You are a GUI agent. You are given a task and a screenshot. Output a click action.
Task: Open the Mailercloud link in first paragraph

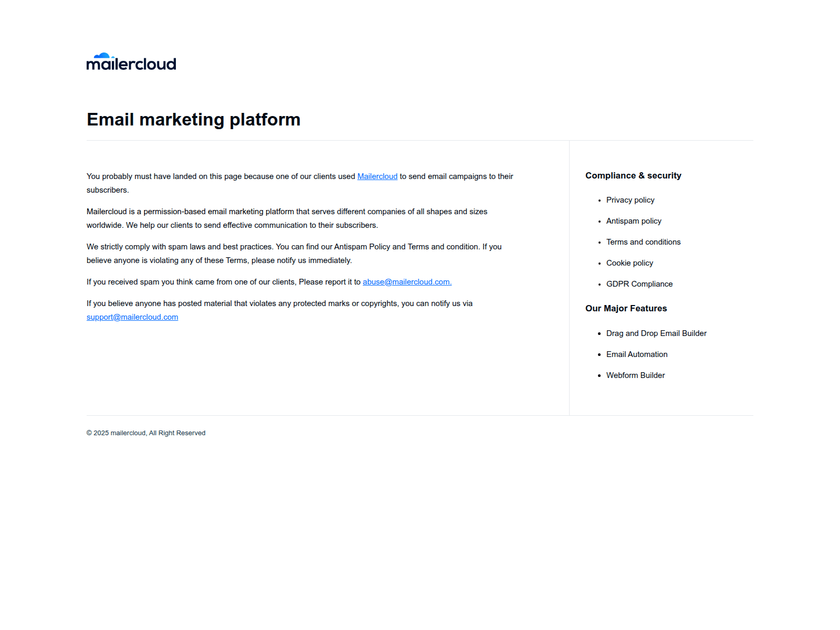pos(377,176)
